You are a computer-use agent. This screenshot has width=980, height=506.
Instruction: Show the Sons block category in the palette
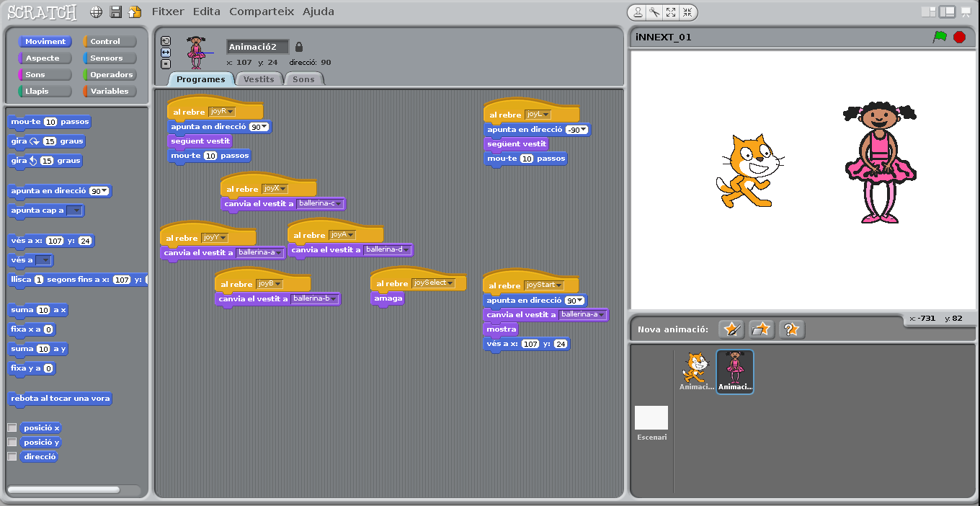click(x=45, y=75)
